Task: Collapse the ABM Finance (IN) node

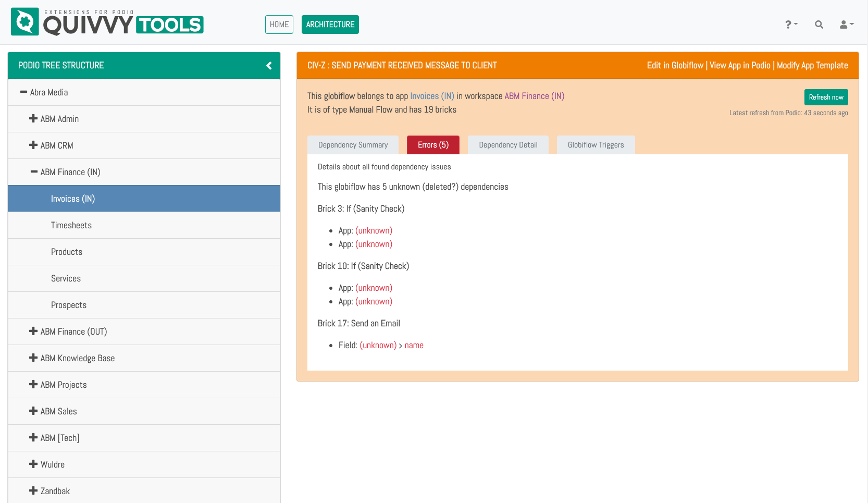Action: (x=34, y=172)
